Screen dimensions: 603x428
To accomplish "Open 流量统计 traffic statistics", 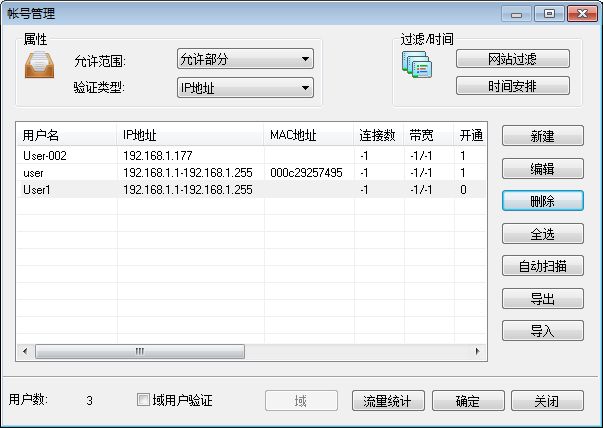I will point(388,401).
